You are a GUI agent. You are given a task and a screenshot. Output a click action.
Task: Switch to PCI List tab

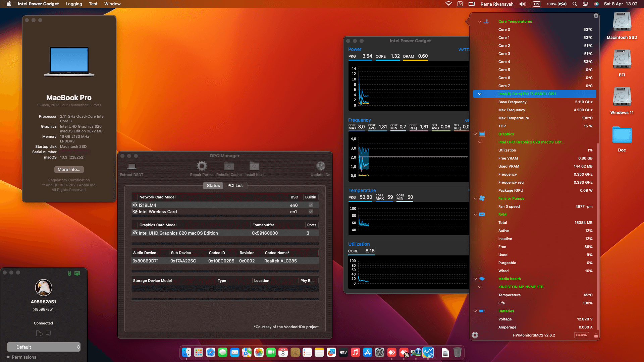235,185
